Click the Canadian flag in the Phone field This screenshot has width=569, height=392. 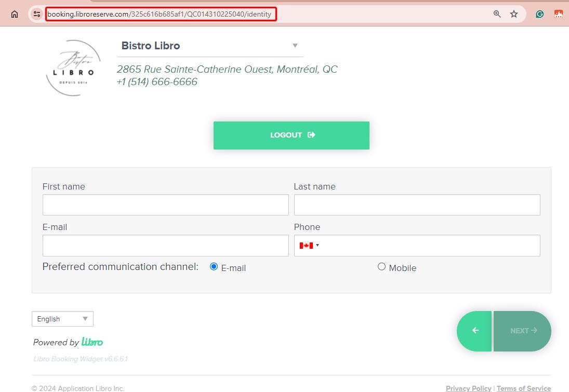point(306,245)
